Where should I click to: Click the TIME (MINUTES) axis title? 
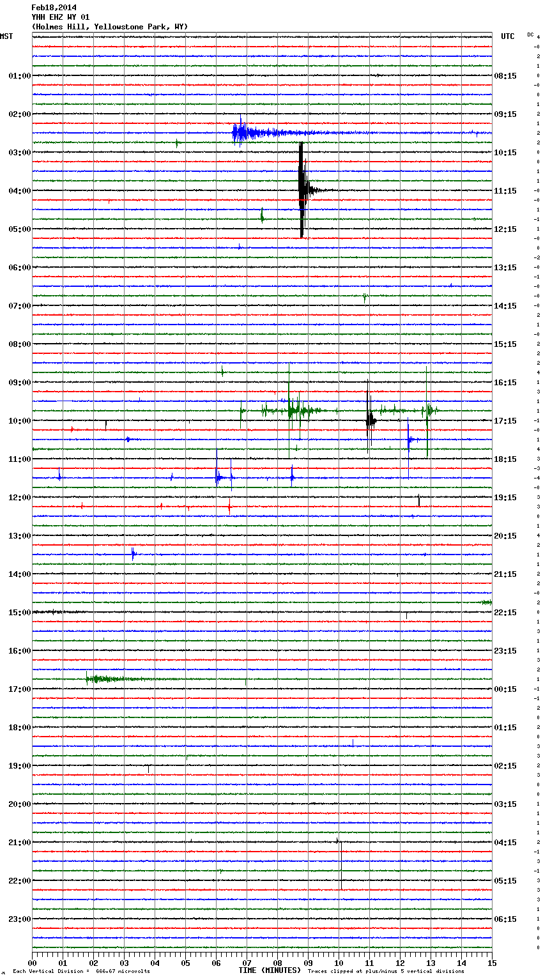tap(270, 970)
